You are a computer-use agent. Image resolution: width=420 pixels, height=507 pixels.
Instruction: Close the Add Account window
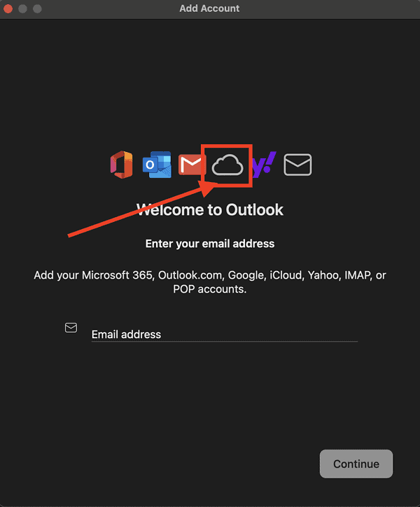point(8,8)
